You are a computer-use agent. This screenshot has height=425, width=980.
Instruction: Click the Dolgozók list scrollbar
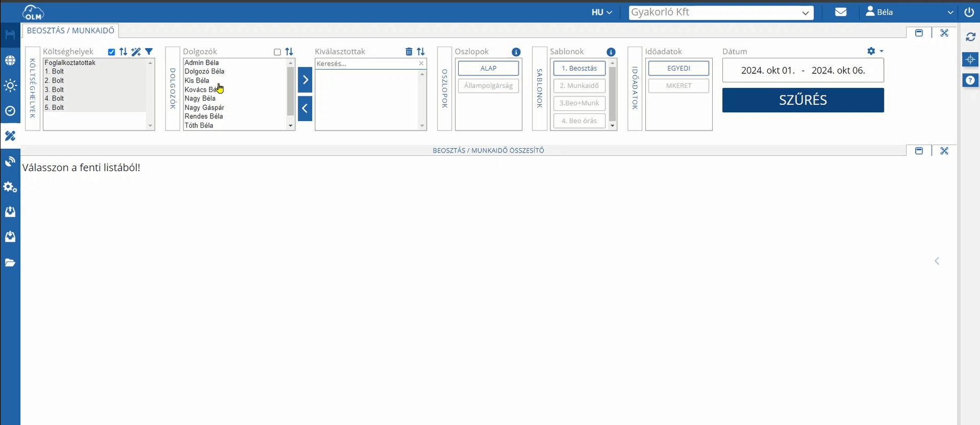291,92
